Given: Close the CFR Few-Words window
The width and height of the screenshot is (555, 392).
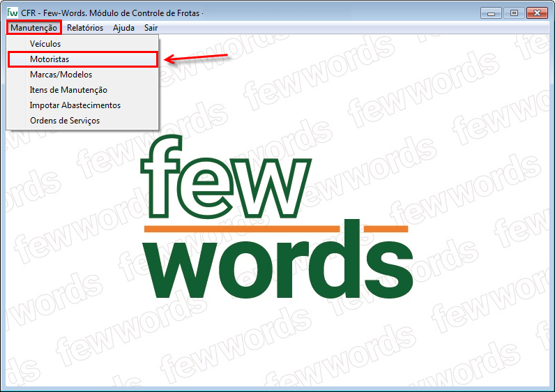Looking at the screenshot, I should coord(537,13).
